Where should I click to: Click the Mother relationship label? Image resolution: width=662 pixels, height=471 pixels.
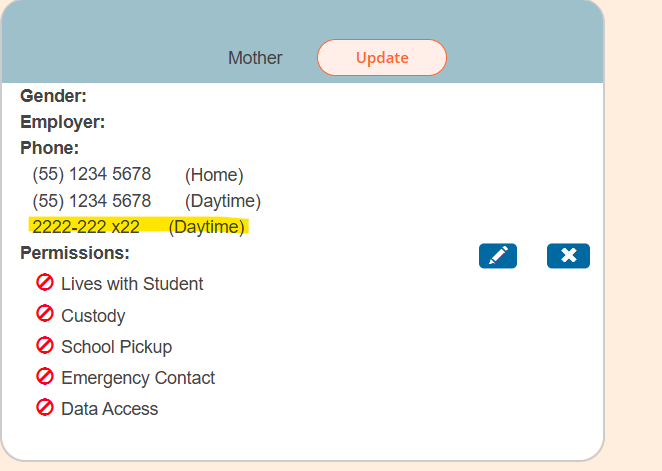pyautogui.click(x=255, y=58)
